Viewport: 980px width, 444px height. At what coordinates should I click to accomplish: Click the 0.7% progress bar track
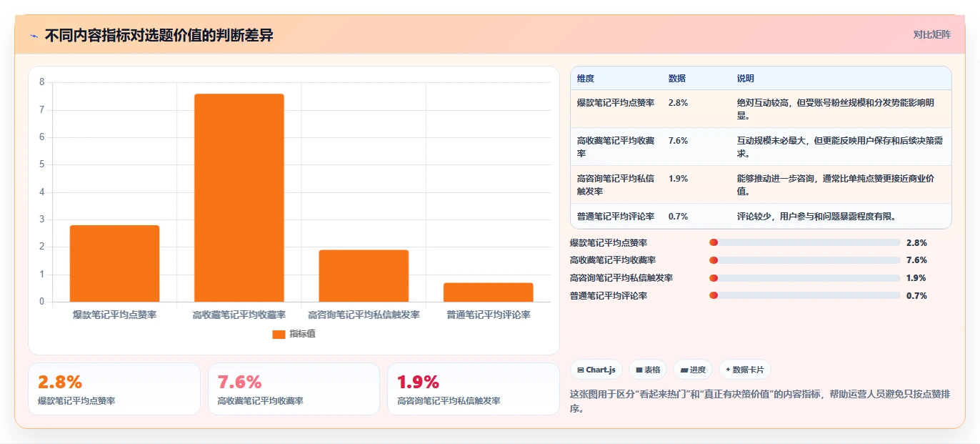click(x=805, y=296)
